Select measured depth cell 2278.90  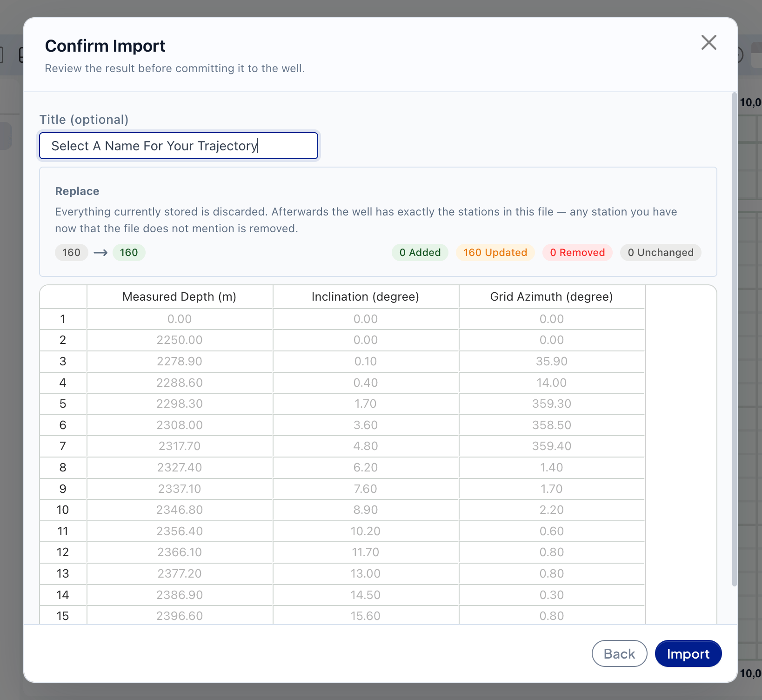pyautogui.click(x=180, y=362)
